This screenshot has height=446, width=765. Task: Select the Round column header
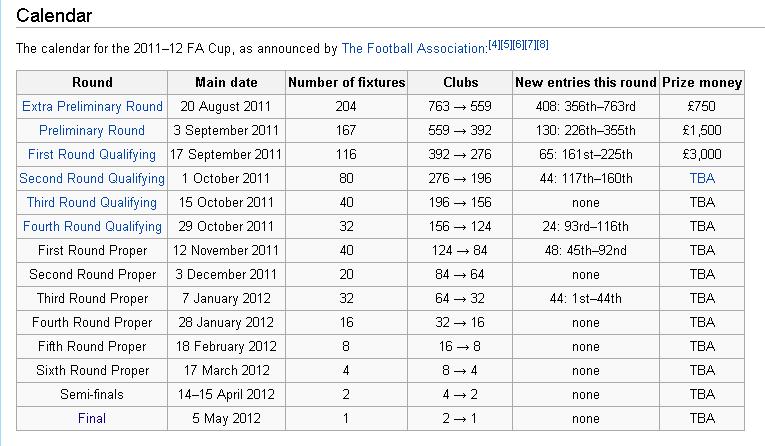pyautogui.click(x=92, y=82)
